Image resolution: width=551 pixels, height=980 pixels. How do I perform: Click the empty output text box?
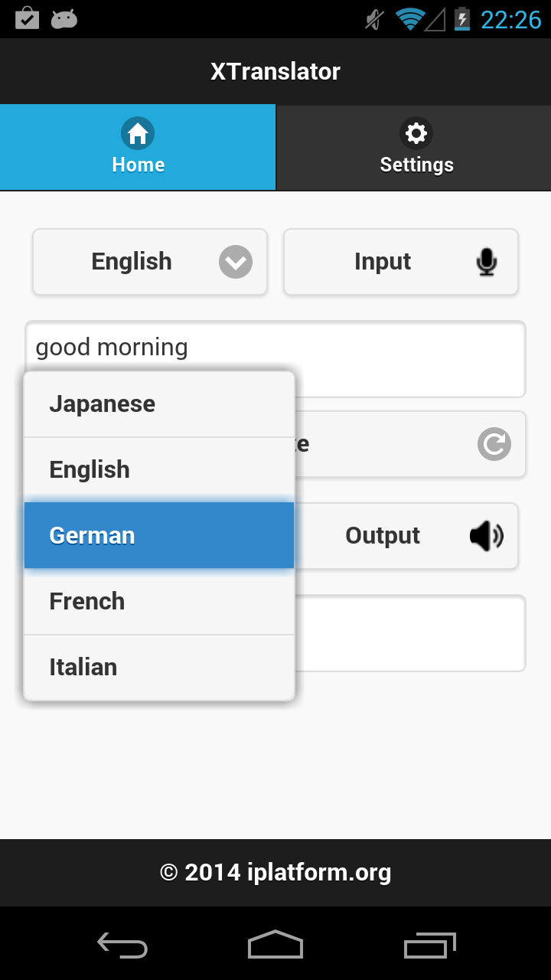[x=410, y=633]
